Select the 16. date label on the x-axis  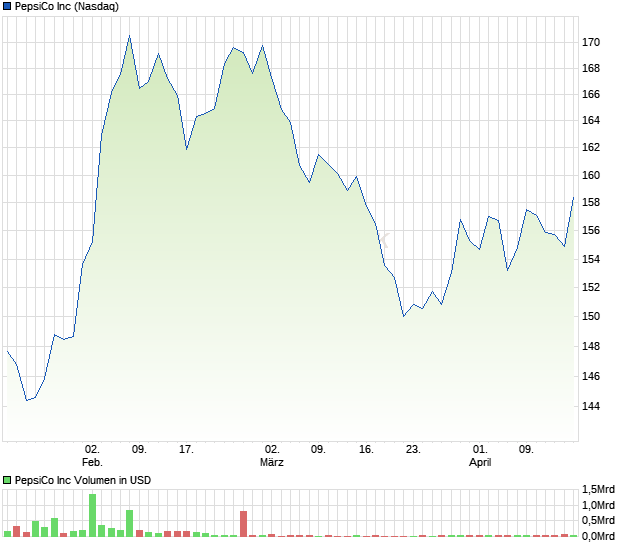[x=366, y=449]
